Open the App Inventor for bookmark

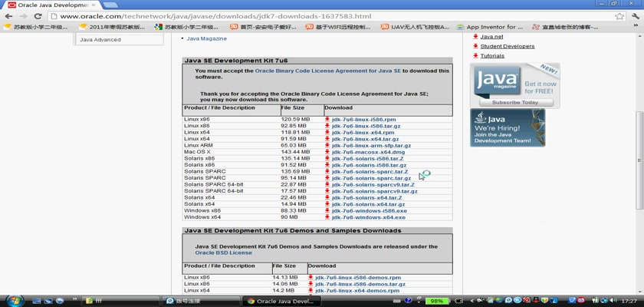pyautogui.click(x=490, y=27)
